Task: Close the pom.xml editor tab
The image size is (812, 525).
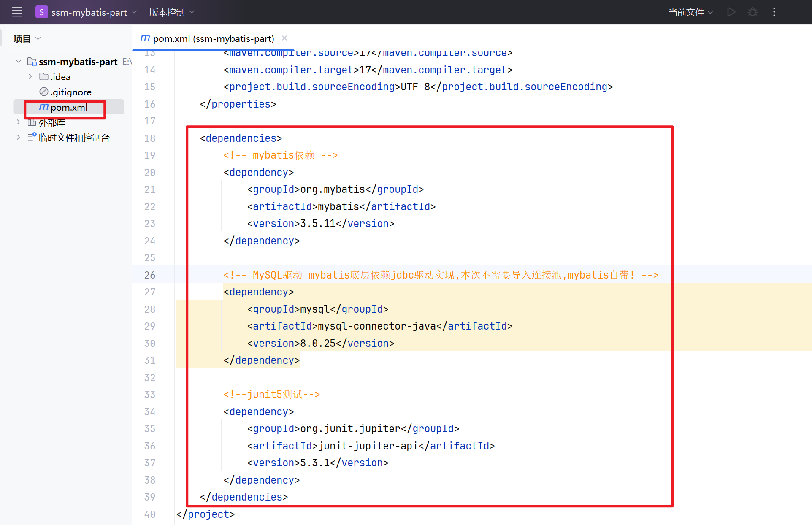Action: tap(284, 38)
